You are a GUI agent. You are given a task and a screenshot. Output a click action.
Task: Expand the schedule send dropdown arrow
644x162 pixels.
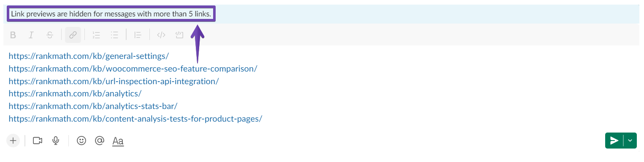[x=630, y=141]
